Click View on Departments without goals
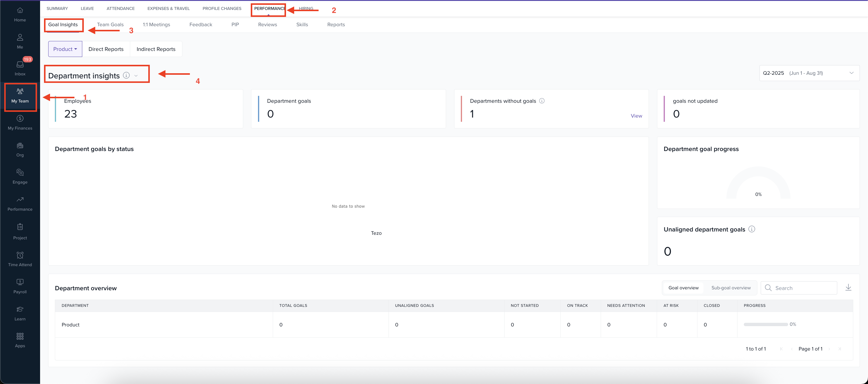The width and height of the screenshot is (868, 384). point(636,115)
